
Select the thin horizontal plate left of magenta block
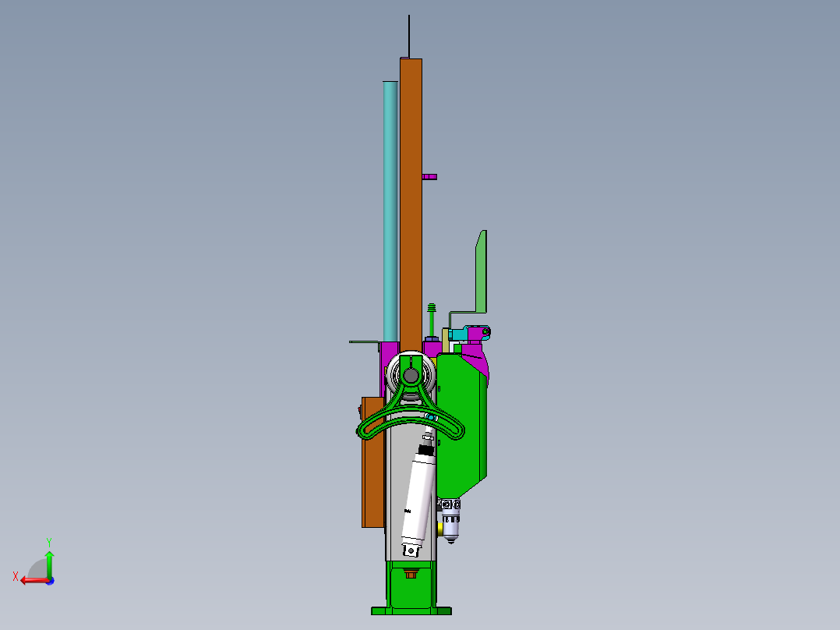point(365,342)
